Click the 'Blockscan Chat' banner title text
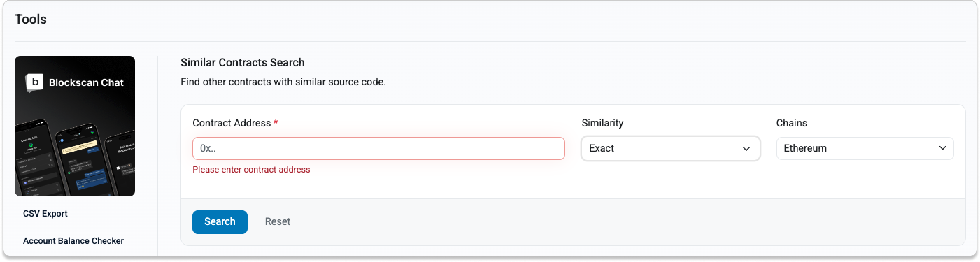The height and width of the screenshot is (262, 980). coord(86,82)
